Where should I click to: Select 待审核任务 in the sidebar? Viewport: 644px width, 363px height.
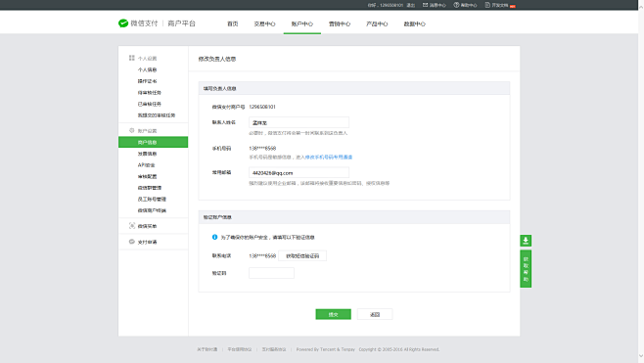point(150,93)
